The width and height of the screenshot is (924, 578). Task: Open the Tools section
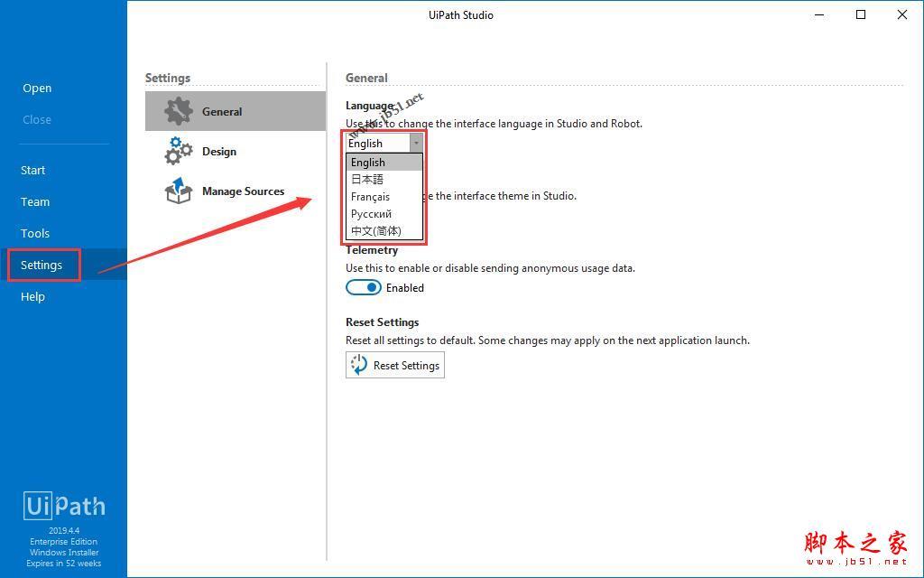coord(35,233)
